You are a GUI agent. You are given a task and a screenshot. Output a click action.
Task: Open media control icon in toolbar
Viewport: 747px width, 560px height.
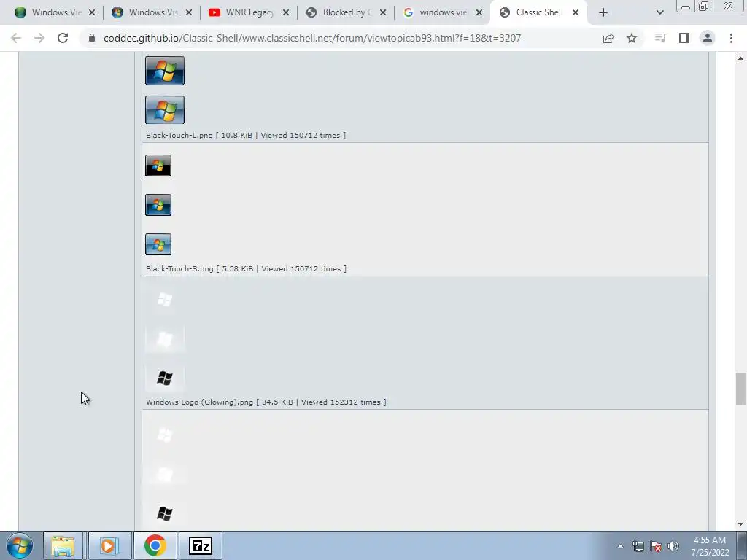tap(660, 38)
